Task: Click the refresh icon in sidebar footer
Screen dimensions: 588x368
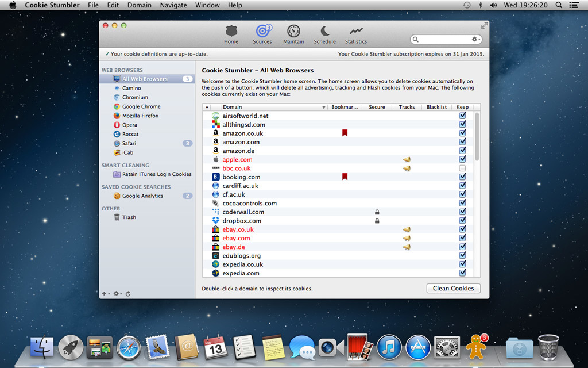Action: (x=128, y=294)
